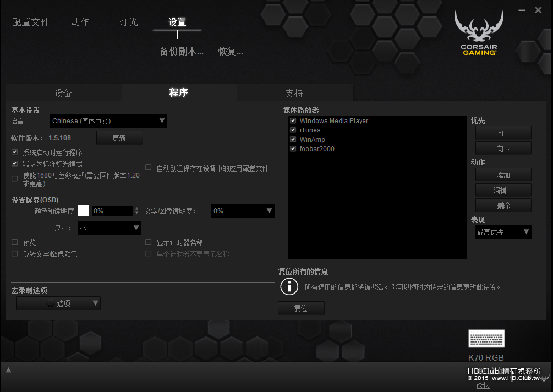Select the 设置 top tab

(x=177, y=22)
